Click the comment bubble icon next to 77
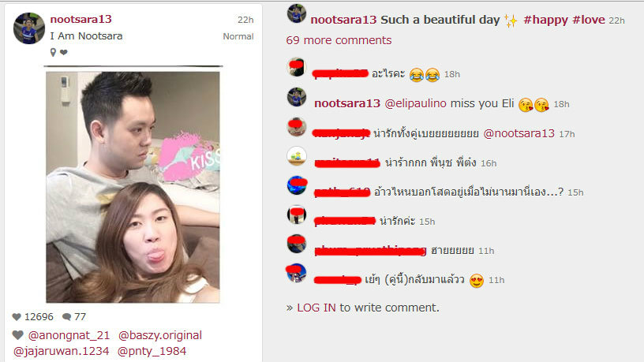The height and width of the screenshot is (362, 644). pyautogui.click(x=66, y=317)
